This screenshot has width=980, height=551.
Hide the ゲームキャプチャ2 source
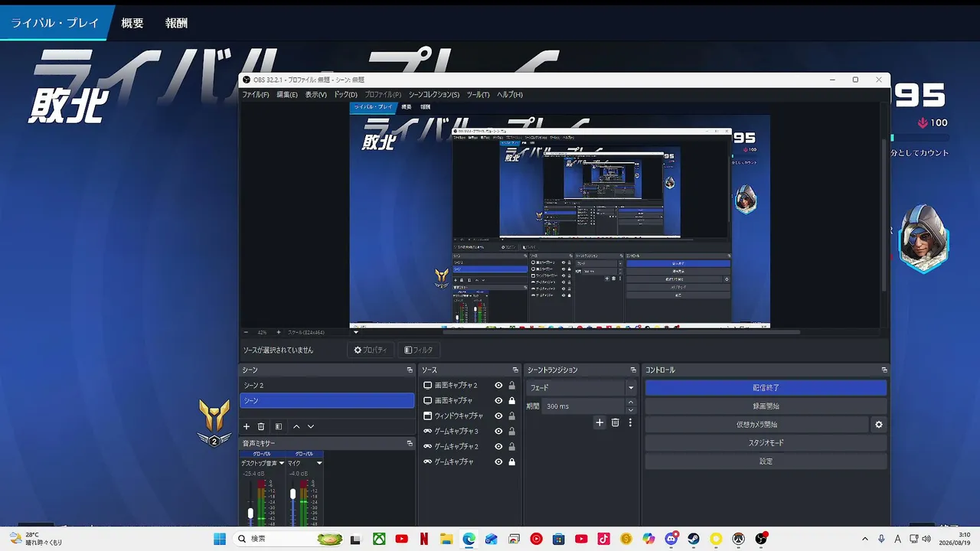click(x=498, y=447)
